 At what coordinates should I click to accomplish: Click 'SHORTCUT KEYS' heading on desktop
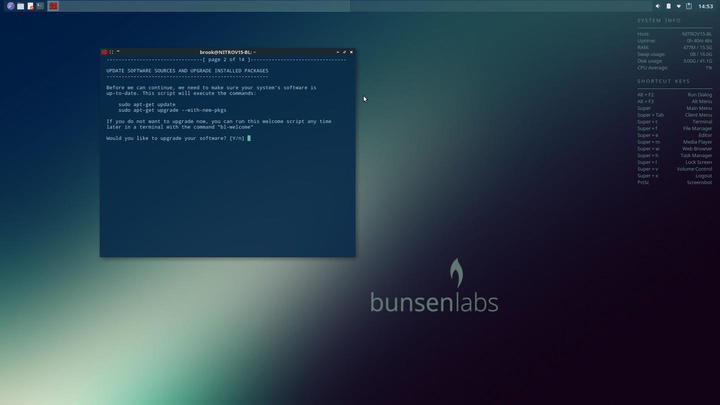click(x=664, y=81)
